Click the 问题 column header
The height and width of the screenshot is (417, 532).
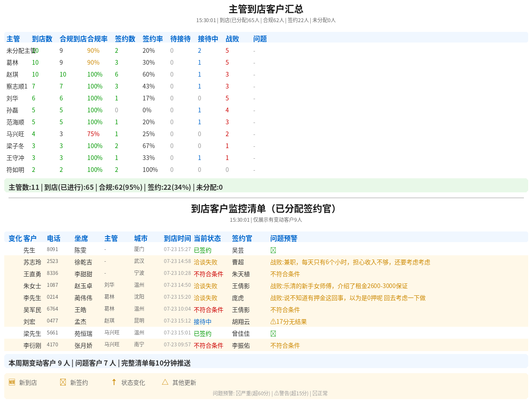coord(260,39)
